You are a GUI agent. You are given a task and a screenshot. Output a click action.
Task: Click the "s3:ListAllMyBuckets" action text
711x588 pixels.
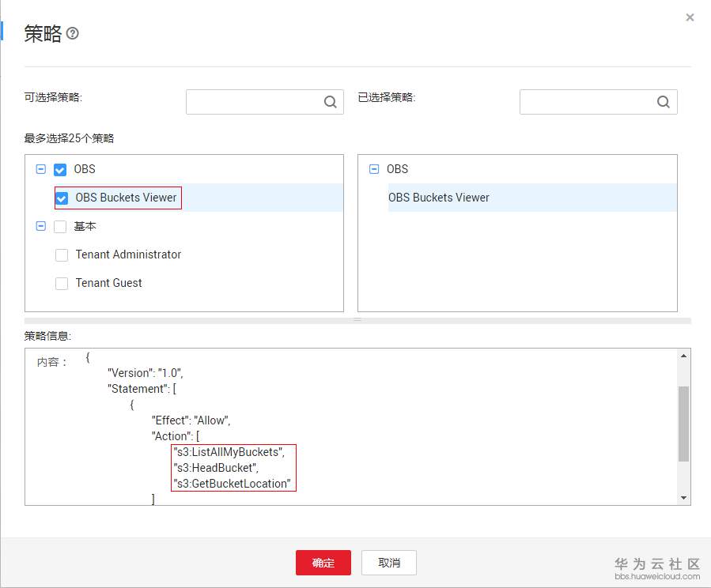tap(229, 452)
